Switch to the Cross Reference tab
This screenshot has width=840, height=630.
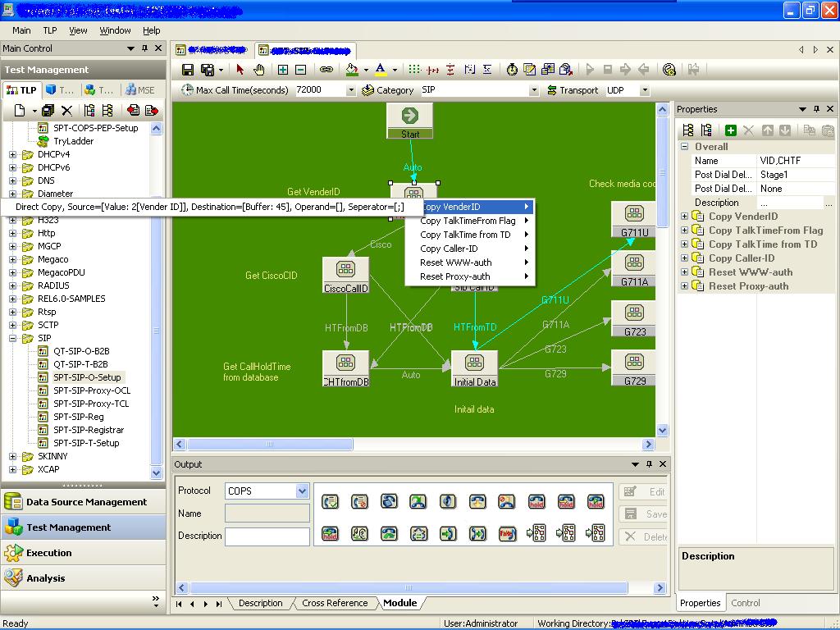pyautogui.click(x=335, y=603)
